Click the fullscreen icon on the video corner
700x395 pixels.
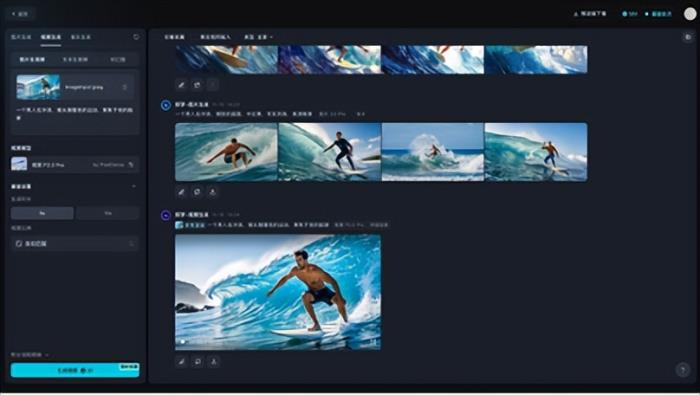pos(373,342)
